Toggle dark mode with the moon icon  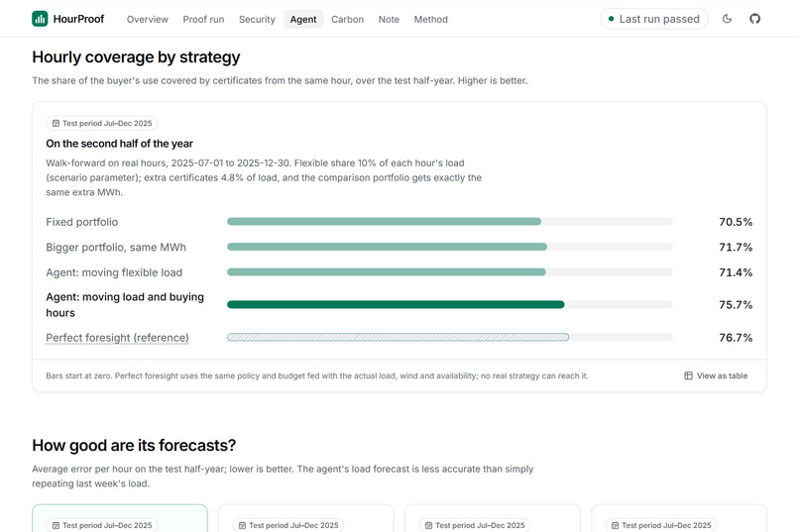tap(728, 19)
